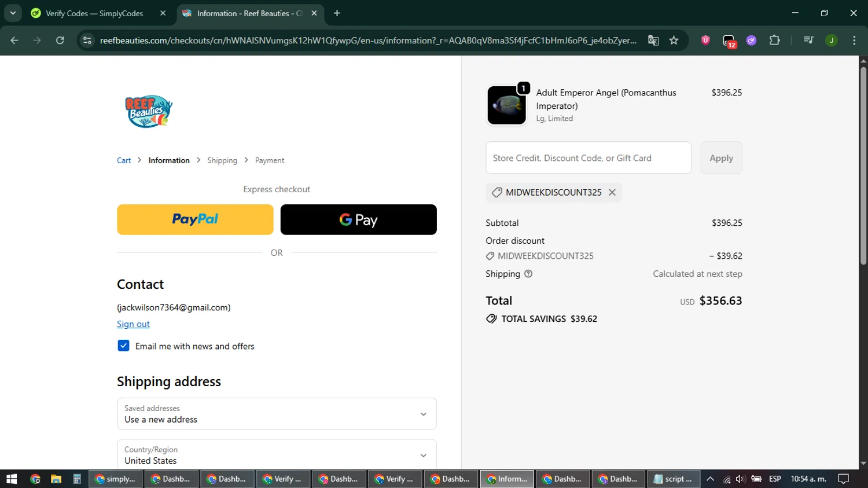
Task: Open the purple round extension icon
Action: [x=751, y=41]
